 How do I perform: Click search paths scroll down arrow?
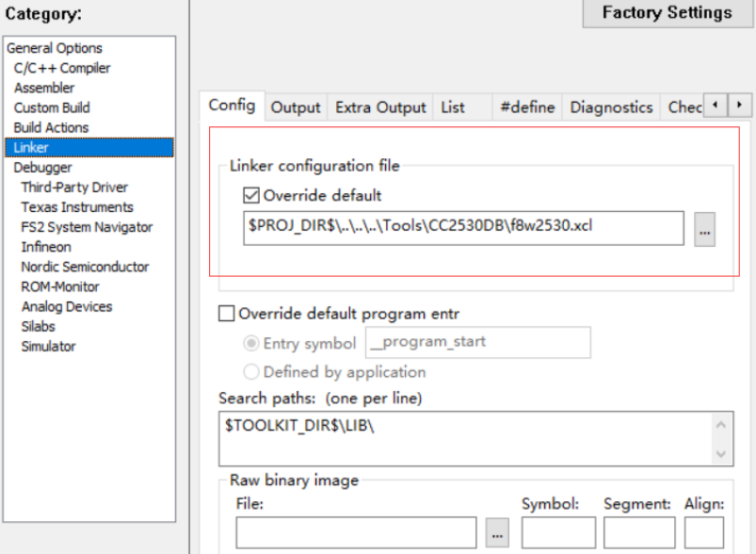721,453
